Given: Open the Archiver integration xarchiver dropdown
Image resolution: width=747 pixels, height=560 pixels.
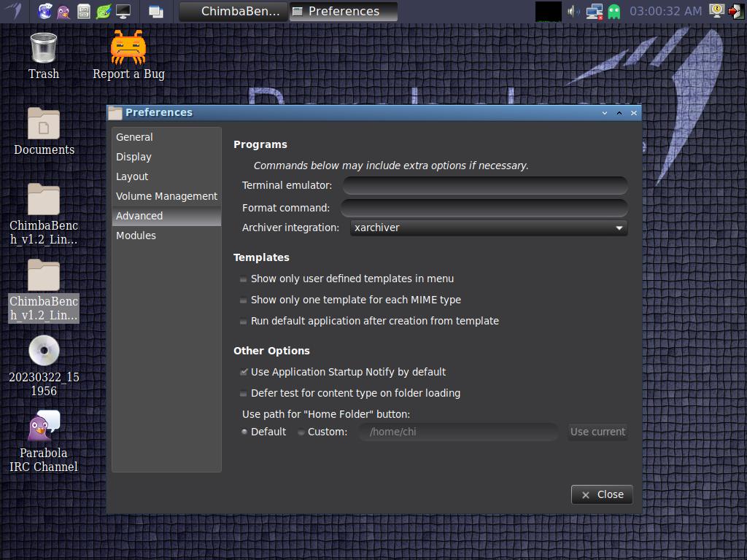Looking at the screenshot, I should pos(489,227).
